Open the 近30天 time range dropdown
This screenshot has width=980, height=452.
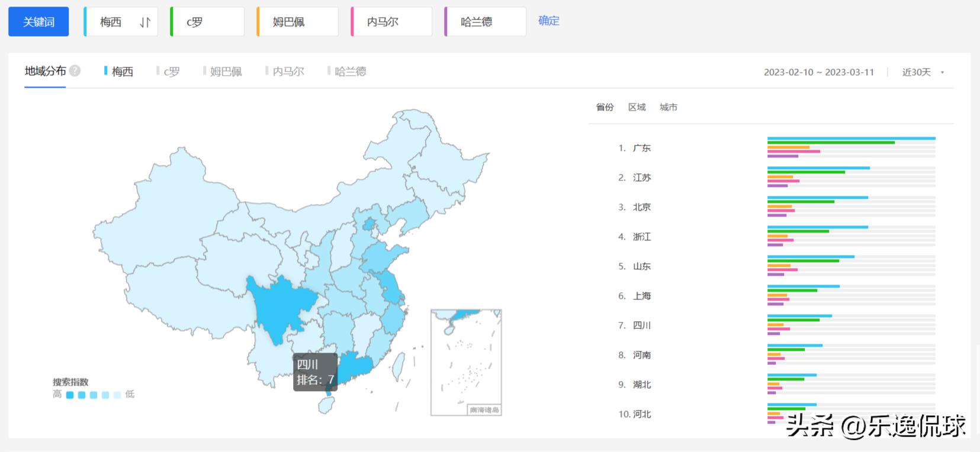[923, 72]
